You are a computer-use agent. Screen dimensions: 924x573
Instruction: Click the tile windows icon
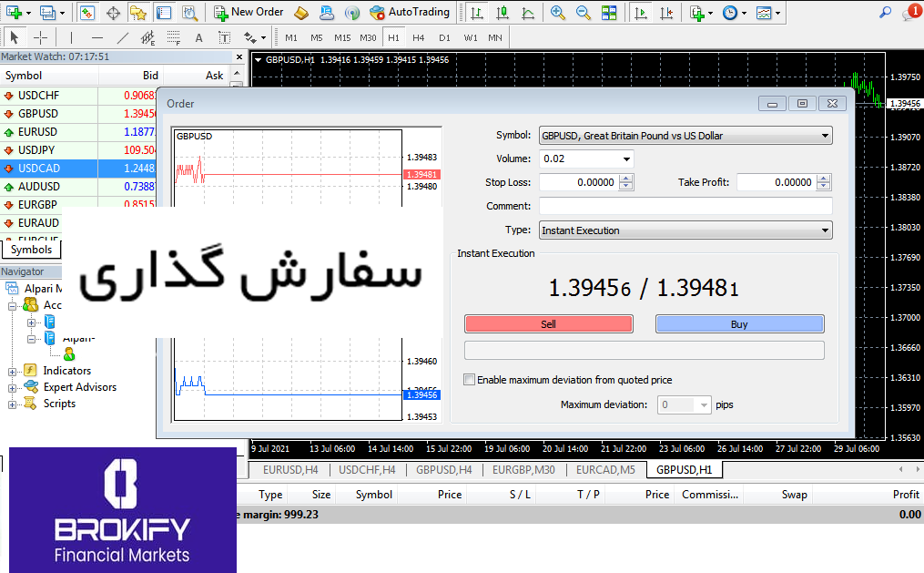[609, 13]
